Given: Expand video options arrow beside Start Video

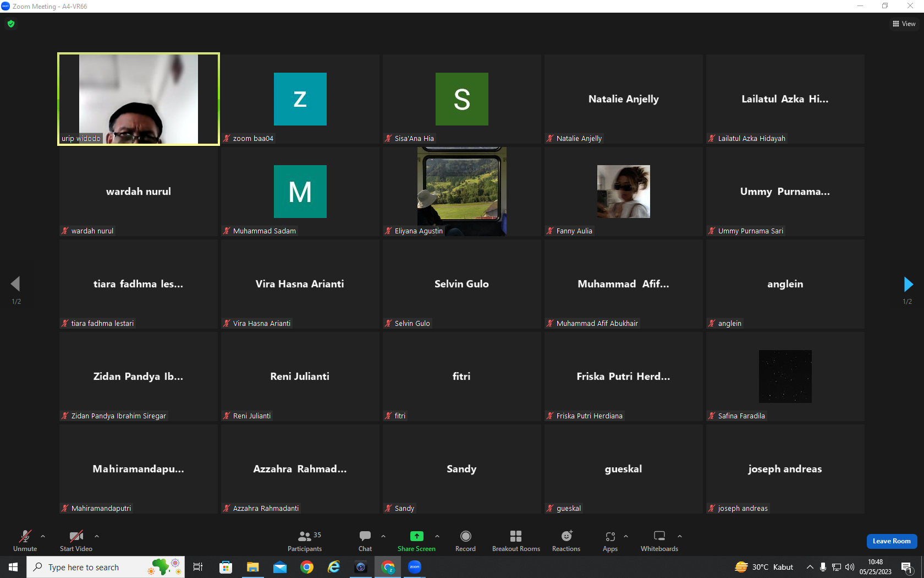Looking at the screenshot, I should coord(97,536).
